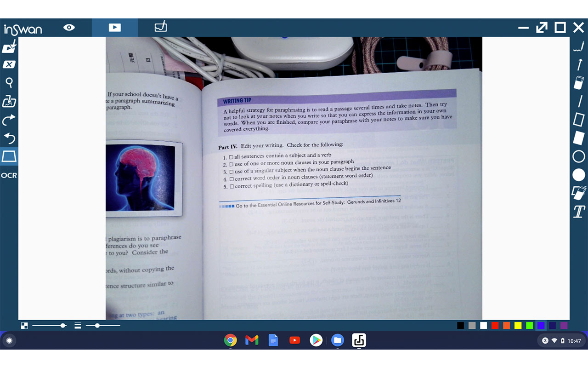Select the Text annotation tool
Viewport: 588px width, 368px height.
click(x=578, y=212)
